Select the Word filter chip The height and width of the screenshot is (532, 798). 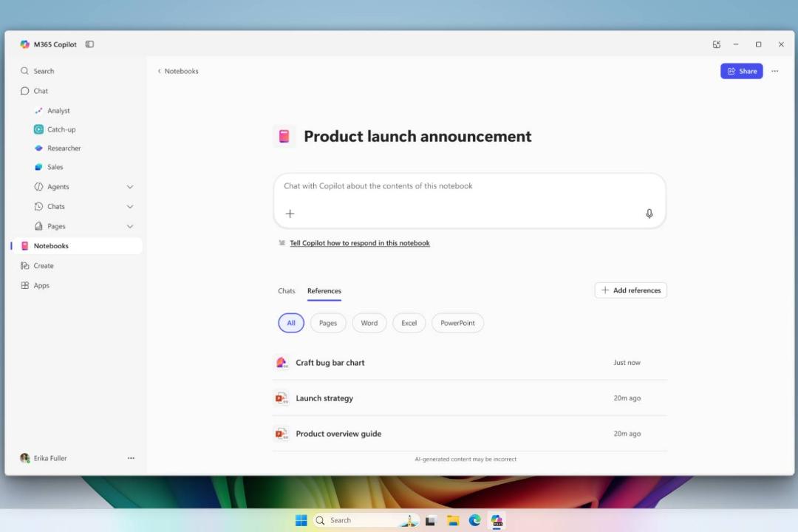point(369,323)
